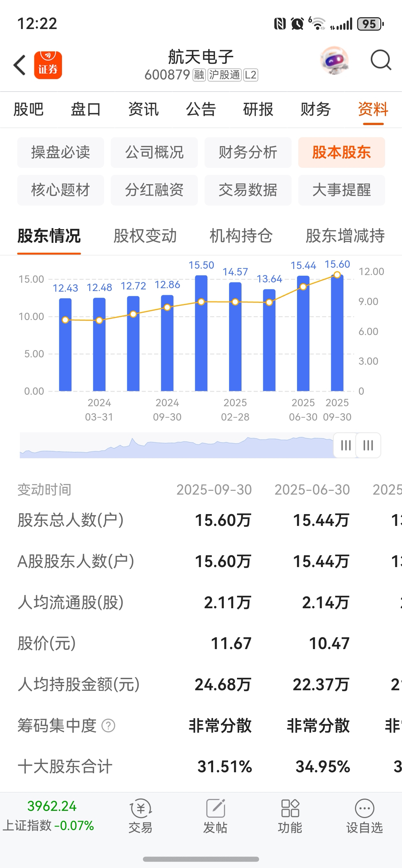
Task: Open the robot assistant avatar
Action: coord(334,60)
